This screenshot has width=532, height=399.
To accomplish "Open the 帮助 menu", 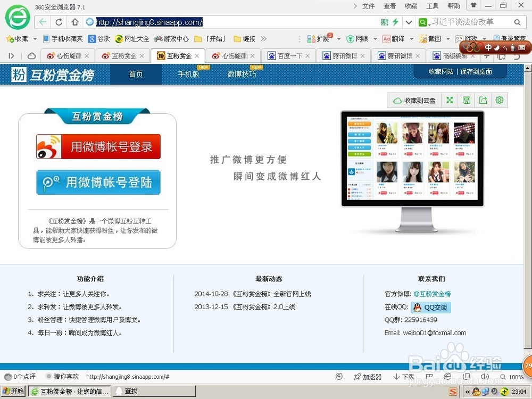I will point(454,6).
